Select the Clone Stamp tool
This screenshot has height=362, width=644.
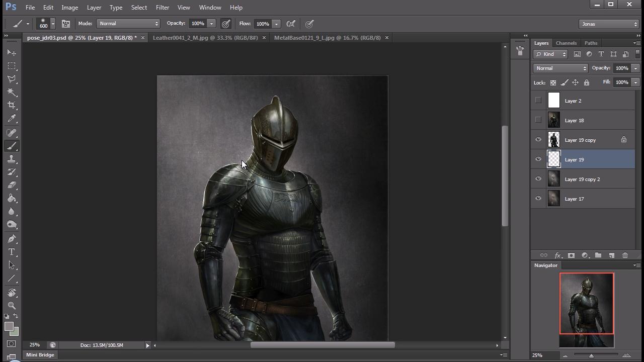(12, 159)
